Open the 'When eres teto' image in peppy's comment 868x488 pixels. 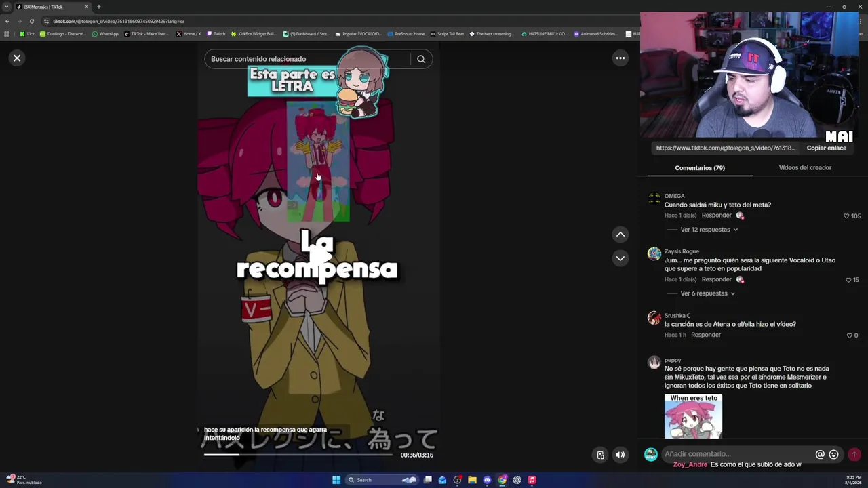click(693, 416)
